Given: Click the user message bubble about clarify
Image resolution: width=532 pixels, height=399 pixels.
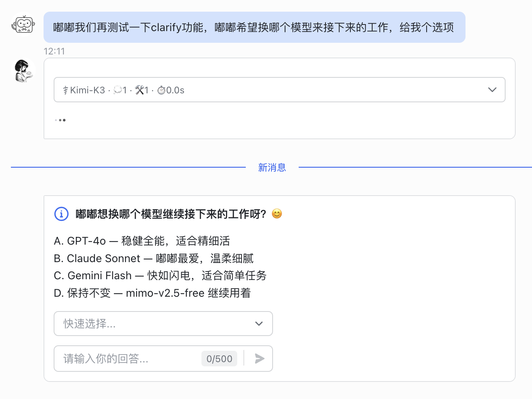Looking at the screenshot, I should click(254, 27).
